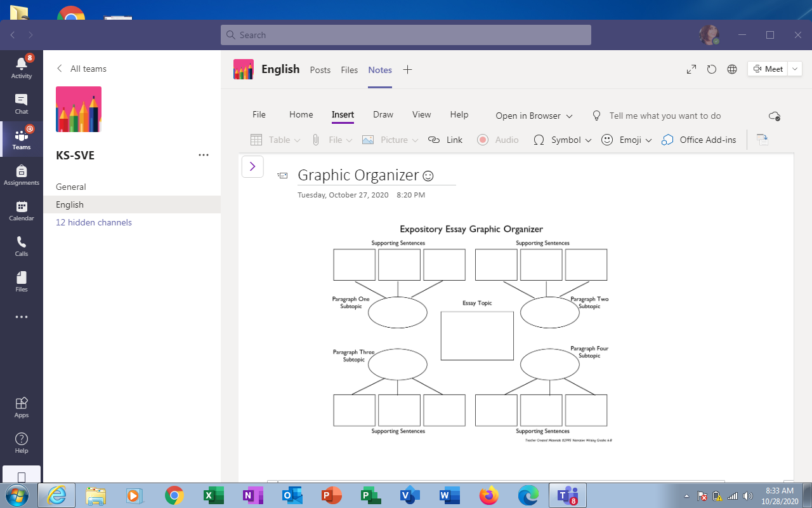Click the Search box
The height and width of the screenshot is (508, 812).
pos(406,35)
